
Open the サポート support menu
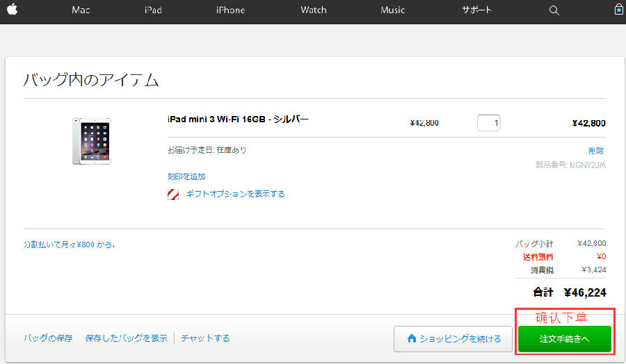(x=476, y=10)
